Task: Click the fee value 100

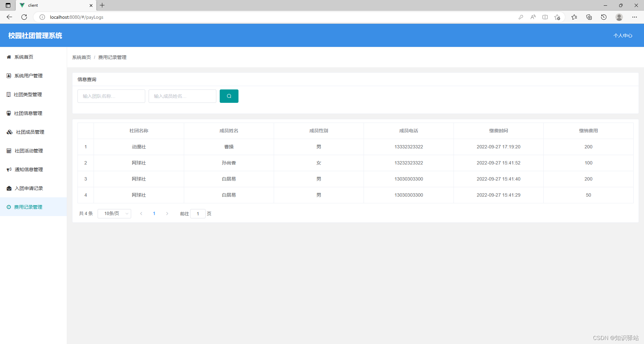Action: [x=588, y=163]
